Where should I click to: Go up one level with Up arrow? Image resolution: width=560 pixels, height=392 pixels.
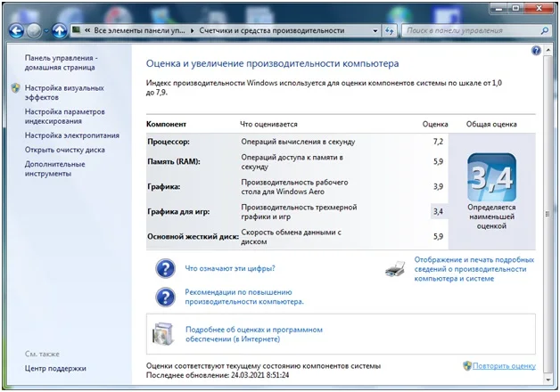[x=60, y=31]
